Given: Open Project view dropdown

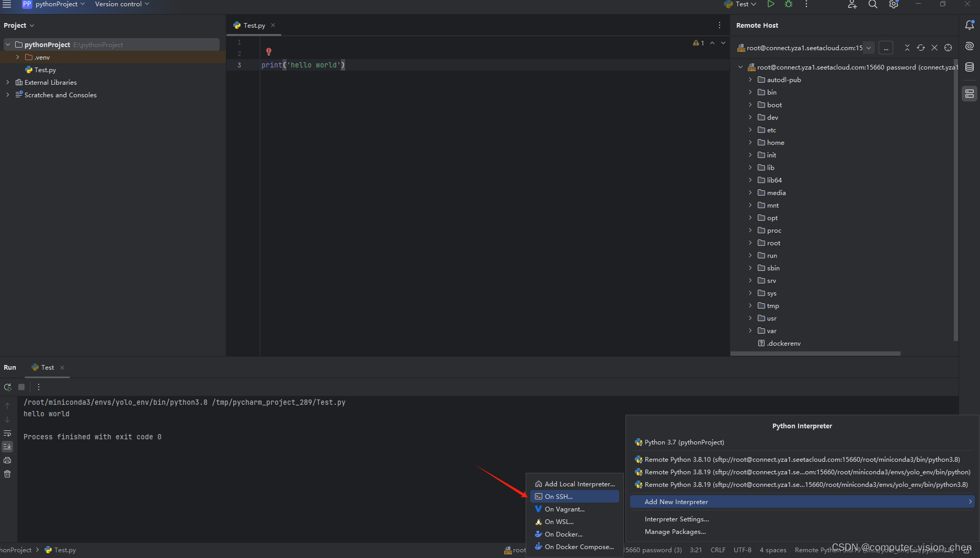Looking at the screenshot, I should (19, 25).
